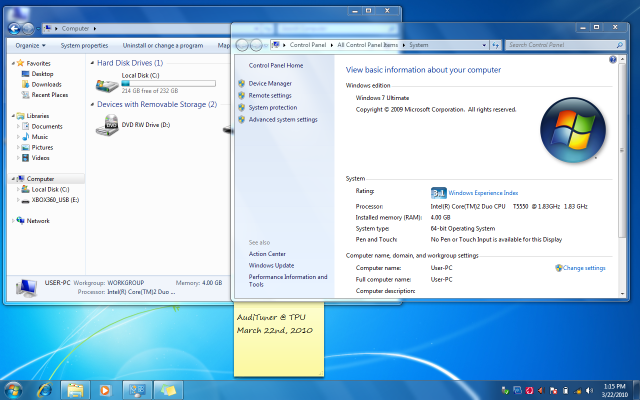The height and width of the screenshot is (400, 640).
Task: Click the volume speaker tray icon
Action: click(589, 391)
